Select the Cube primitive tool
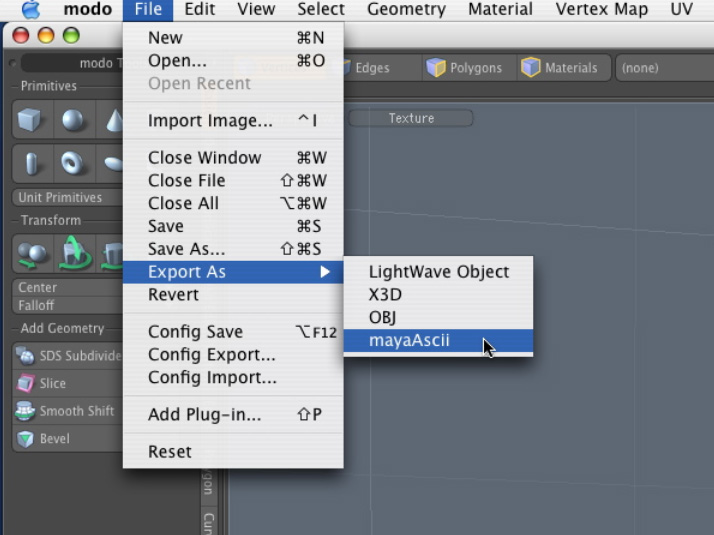Viewport: 714px width, 535px height. pos(32,120)
